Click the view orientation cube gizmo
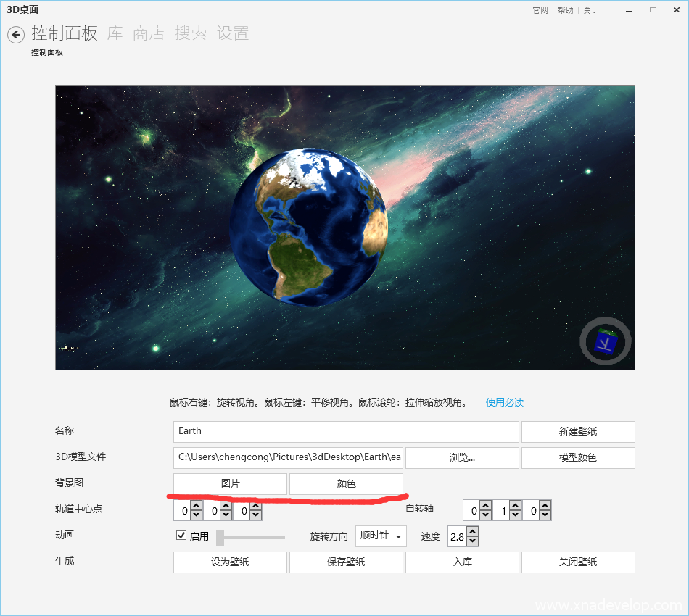Image resolution: width=689 pixels, height=616 pixels. point(606,341)
